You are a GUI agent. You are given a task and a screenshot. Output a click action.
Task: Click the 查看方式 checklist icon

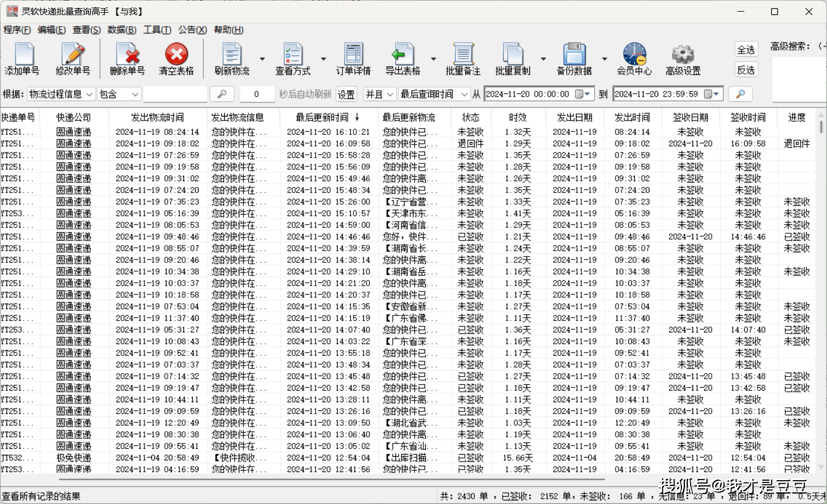(293, 55)
